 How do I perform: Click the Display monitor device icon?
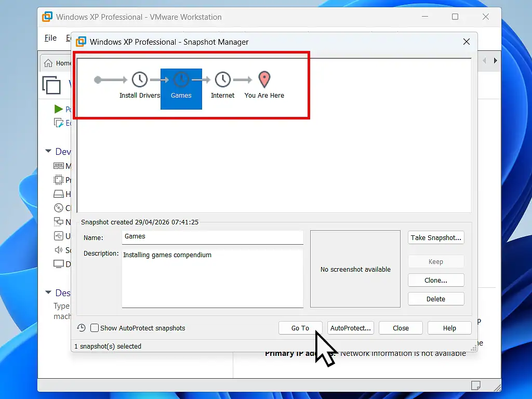[x=58, y=263]
